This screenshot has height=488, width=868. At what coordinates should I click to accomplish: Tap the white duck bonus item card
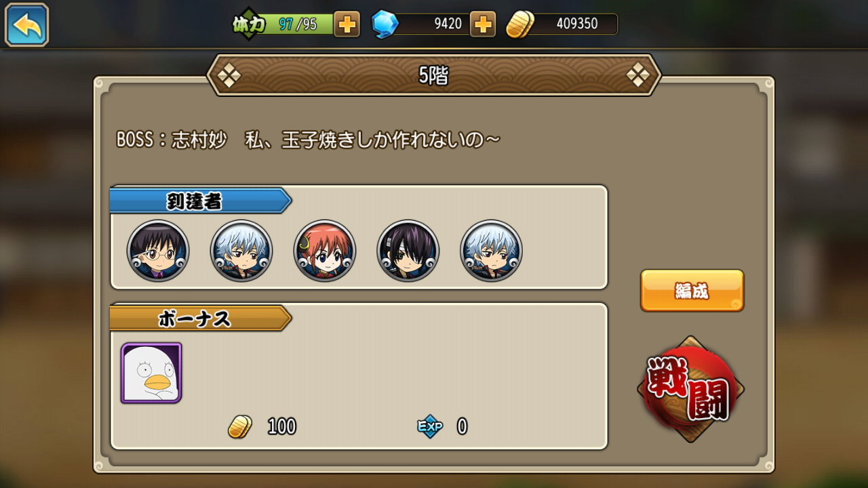pos(151,373)
